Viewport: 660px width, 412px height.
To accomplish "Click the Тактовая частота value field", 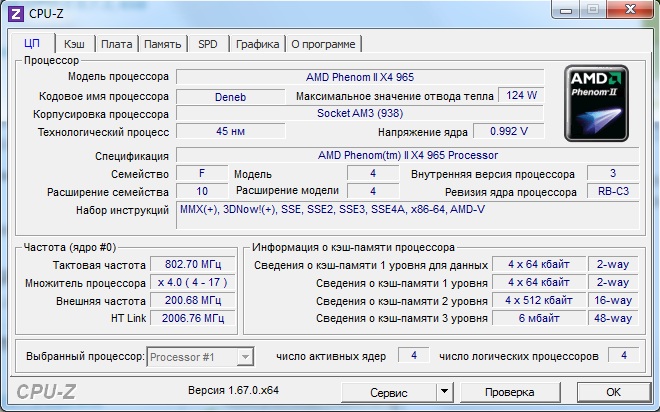I will click(190, 265).
